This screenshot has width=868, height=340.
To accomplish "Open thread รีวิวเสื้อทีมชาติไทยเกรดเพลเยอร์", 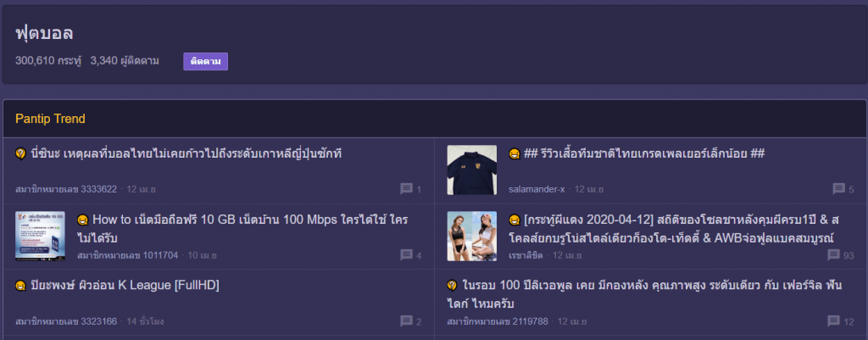I will pos(644,153).
